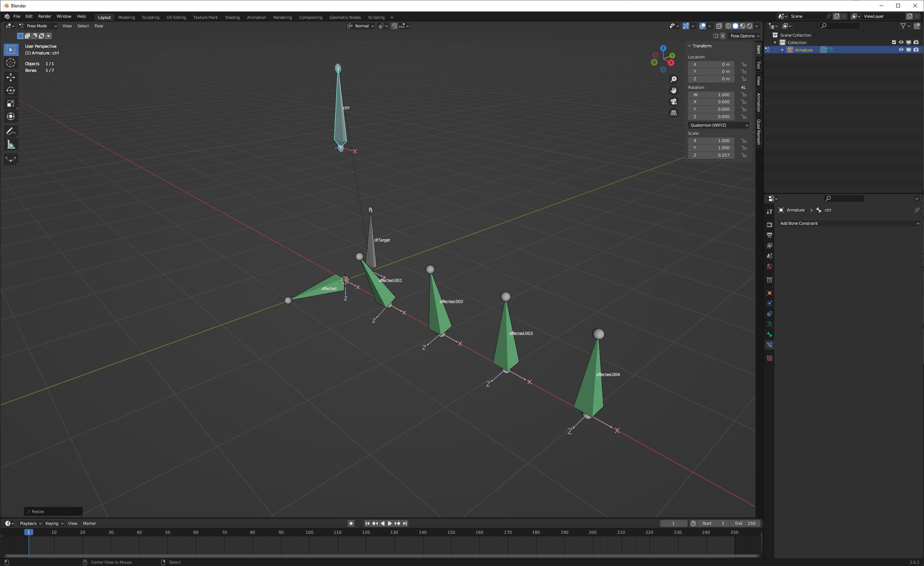Screen dimensions: 924x566
Task: Toggle X-Ray display in viewport header
Action: (x=719, y=26)
